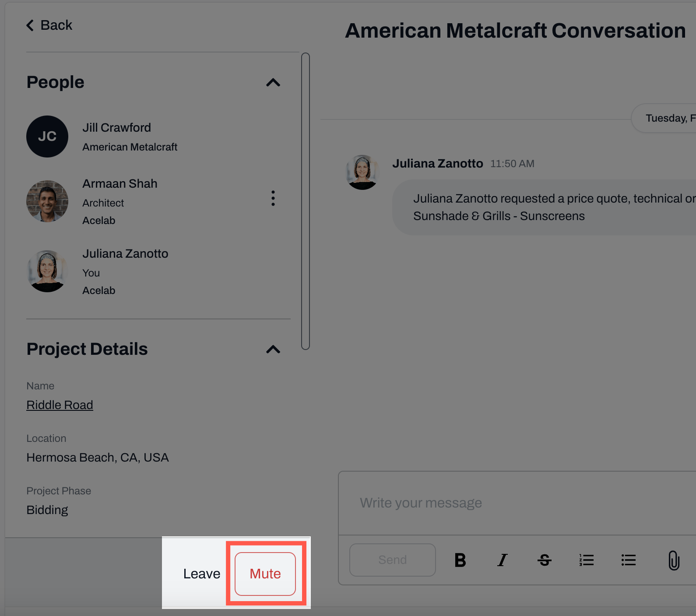
Task: Click the Send message button
Action: click(393, 560)
